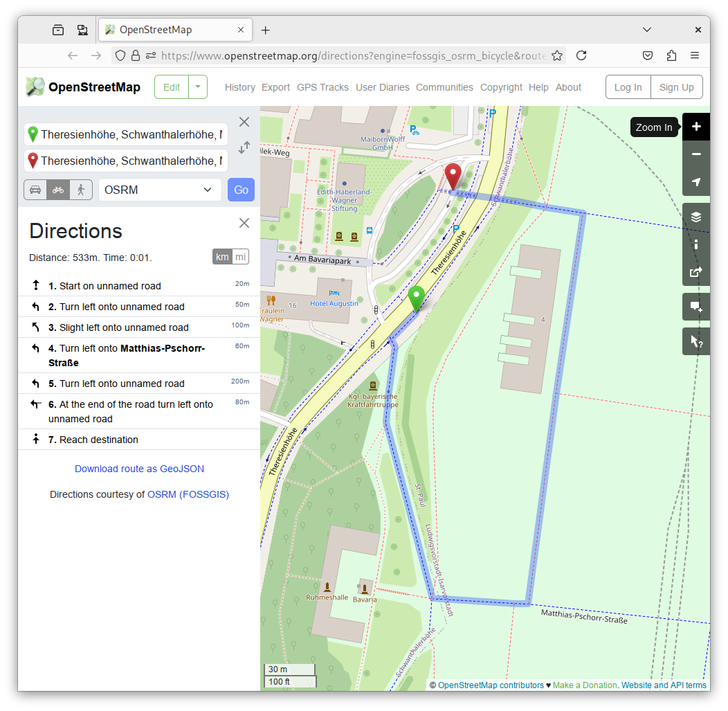Add a note to the map

click(696, 307)
